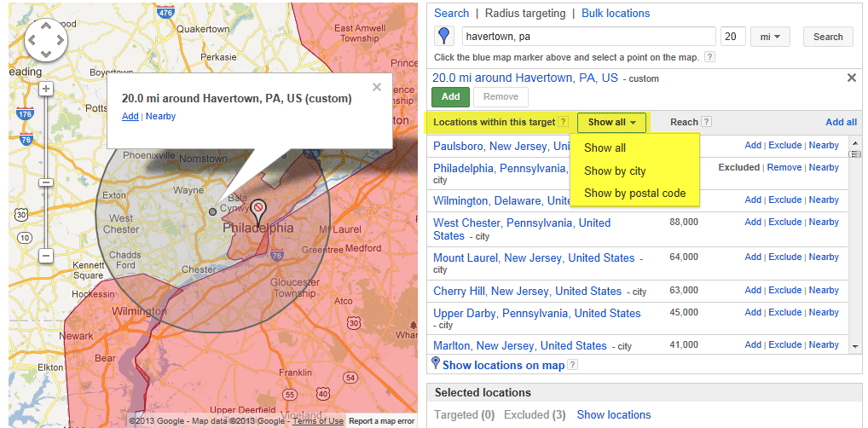
Task: Pan the map left with the navigation arrow
Action: point(32,40)
